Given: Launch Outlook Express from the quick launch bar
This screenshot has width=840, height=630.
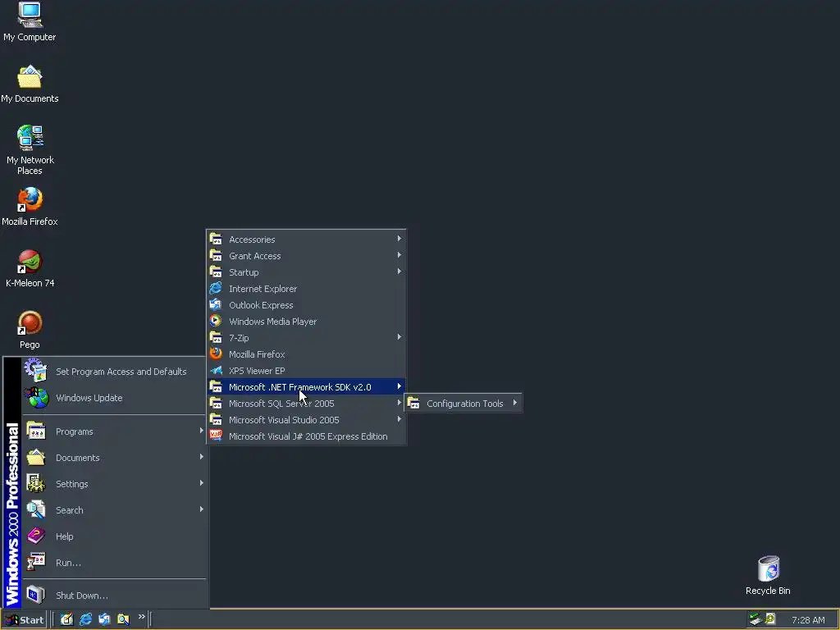Looking at the screenshot, I should click(104, 619).
